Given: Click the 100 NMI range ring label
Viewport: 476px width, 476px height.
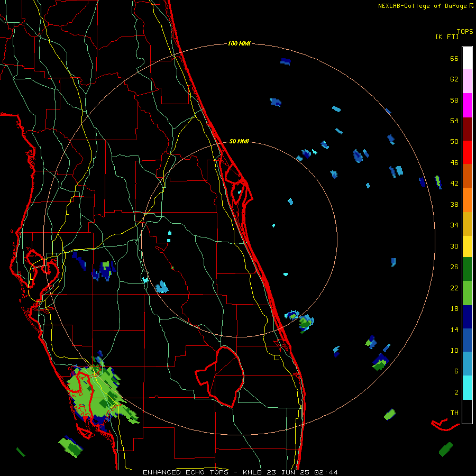Looking at the screenshot, I should coord(239,44).
